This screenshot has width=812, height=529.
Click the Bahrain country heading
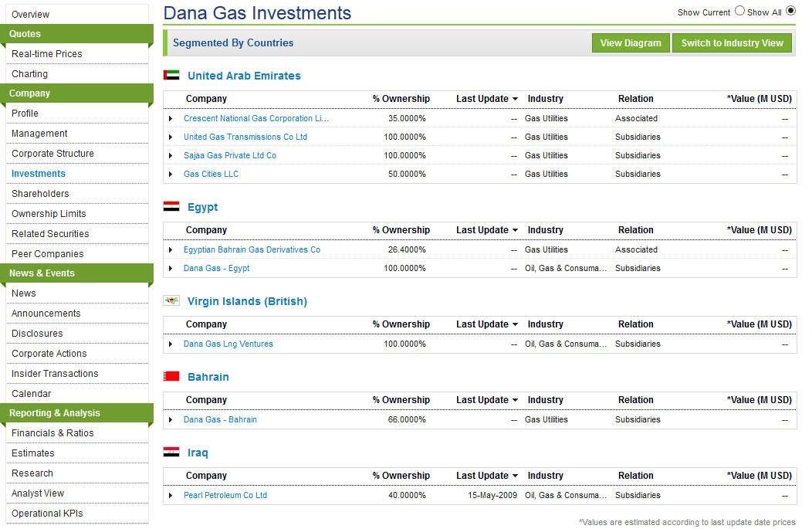pos(208,377)
